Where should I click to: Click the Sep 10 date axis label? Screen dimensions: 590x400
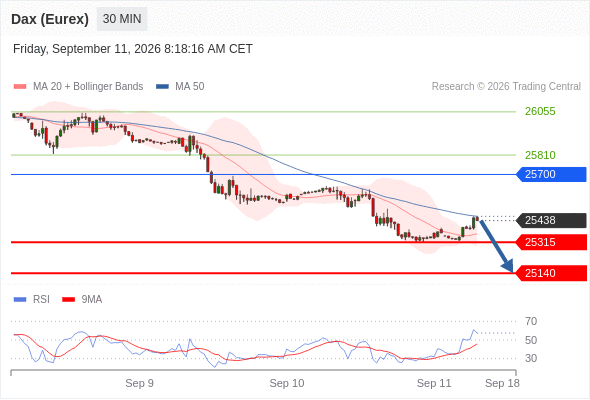point(287,383)
